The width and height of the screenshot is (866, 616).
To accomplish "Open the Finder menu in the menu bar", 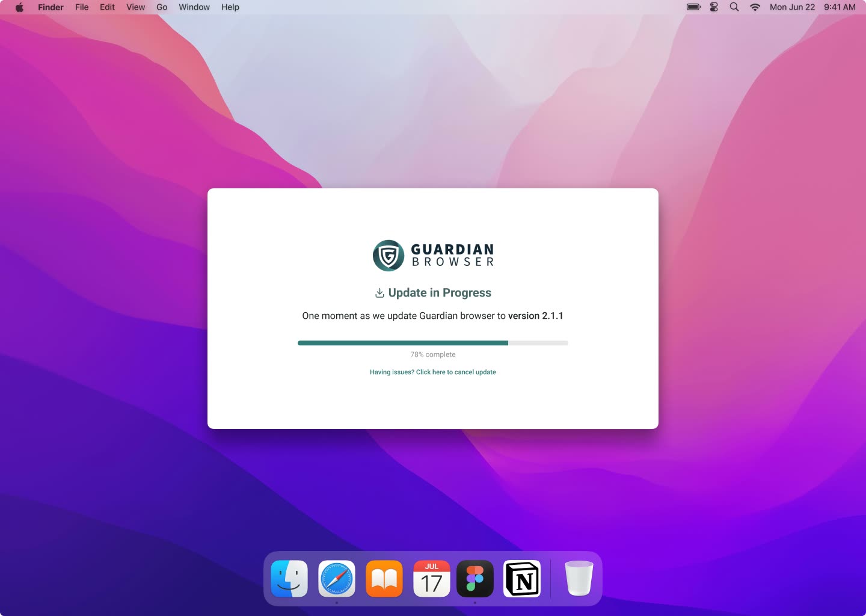I will point(51,7).
